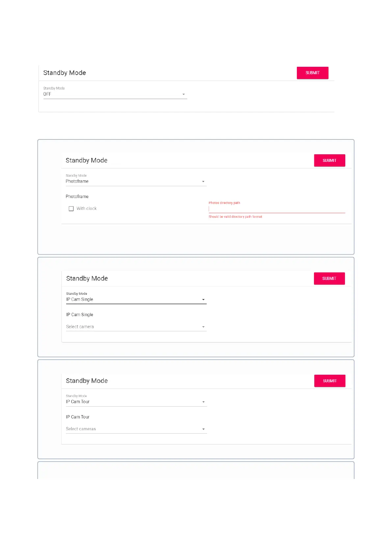This screenshot has height=554, width=392.
Task: Open the Select camera dropdown
Action: pos(136,327)
